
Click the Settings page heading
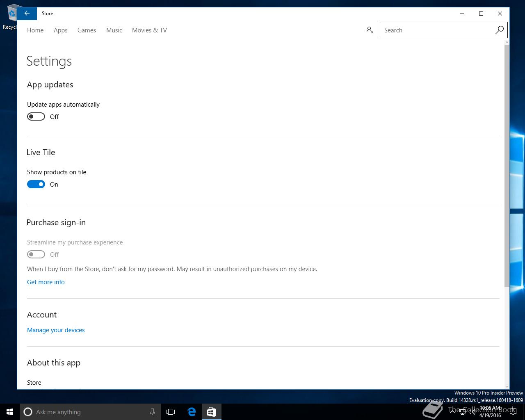coord(49,61)
